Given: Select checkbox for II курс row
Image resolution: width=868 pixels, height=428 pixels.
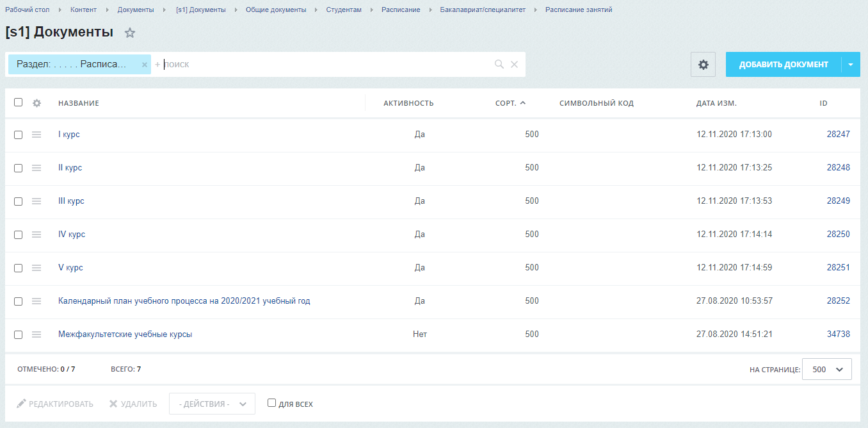Looking at the screenshot, I should tap(18, 168).
